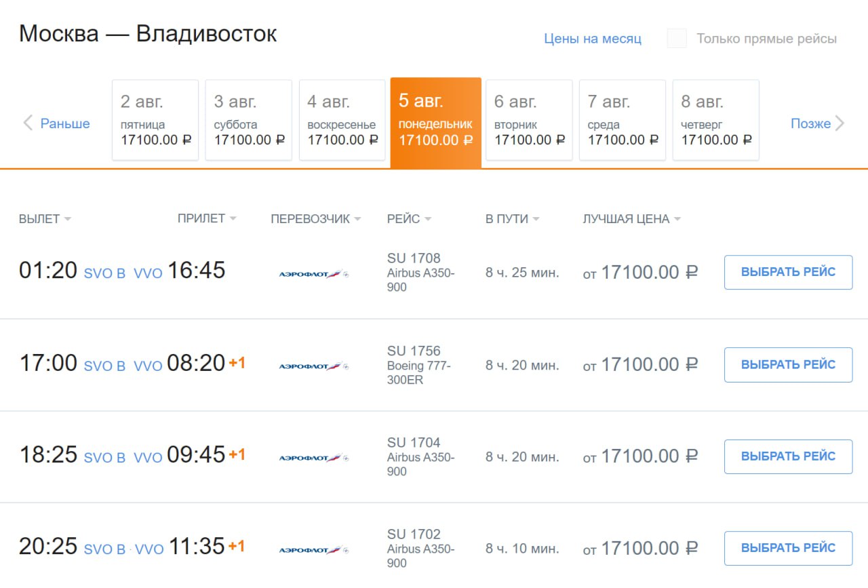Click Aeroflot logo on flight SU 1756
This screenshot has width=868, height=588.
(314, 366)
